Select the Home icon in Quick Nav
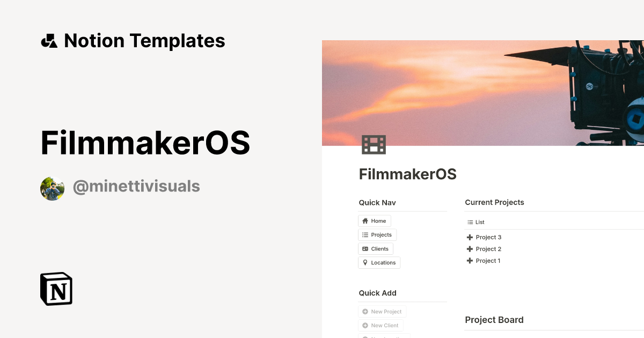644x338 pixels. click(x=365, y=221)
